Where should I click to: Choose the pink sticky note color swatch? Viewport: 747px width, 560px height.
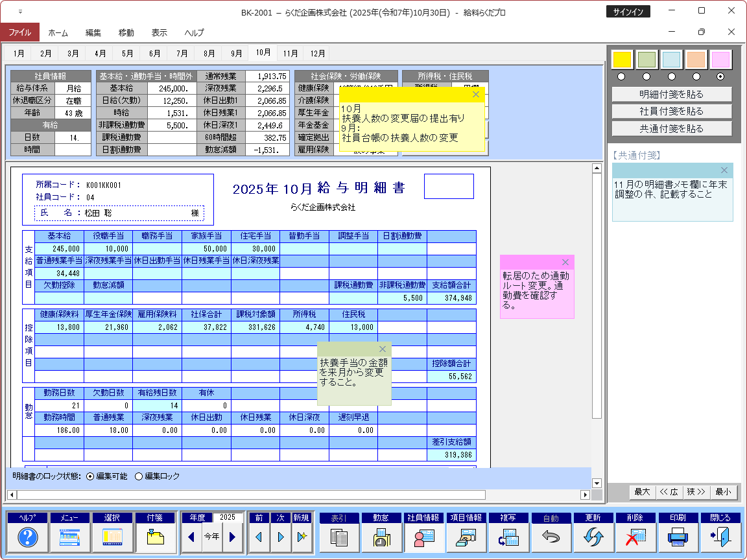(x=720, y=60)
